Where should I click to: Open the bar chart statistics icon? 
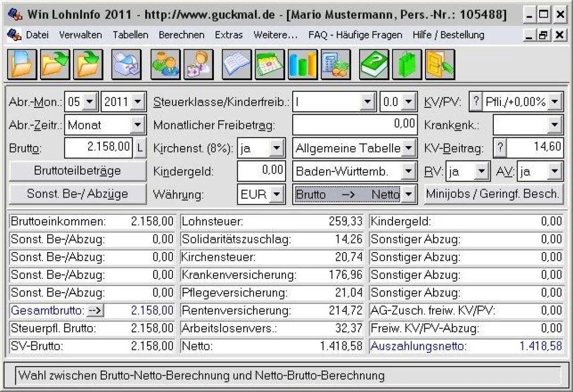click(x=302, y=64)
